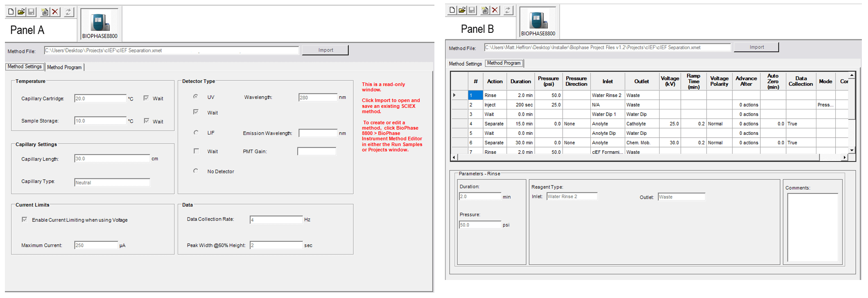The image size is (868, 298).
Task: Click Action column header in table
Action: click(495, 81)
